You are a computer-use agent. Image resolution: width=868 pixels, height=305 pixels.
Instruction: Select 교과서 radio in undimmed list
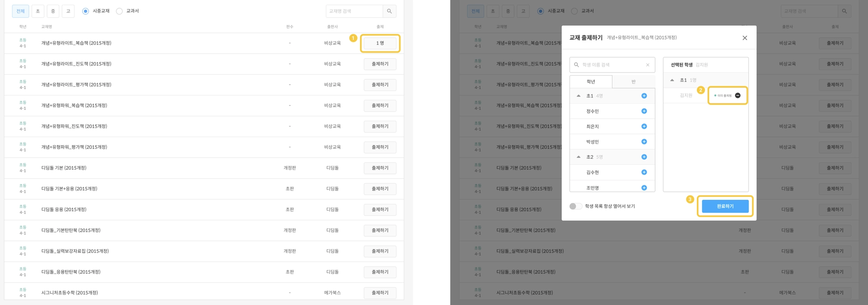[x=120, y=11]
